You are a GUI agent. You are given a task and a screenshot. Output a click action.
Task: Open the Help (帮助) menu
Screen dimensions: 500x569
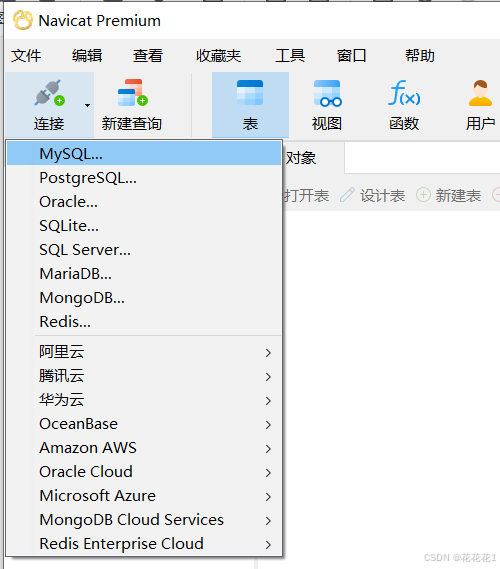420,56
